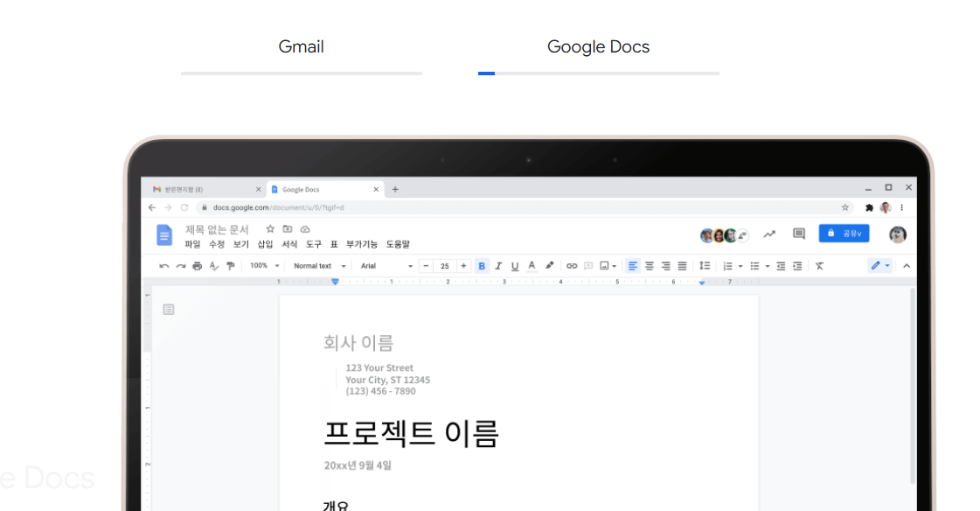980x511 pixels.
Task: Open the activity dashboard trend icon
Action: [x=769, y=234]
